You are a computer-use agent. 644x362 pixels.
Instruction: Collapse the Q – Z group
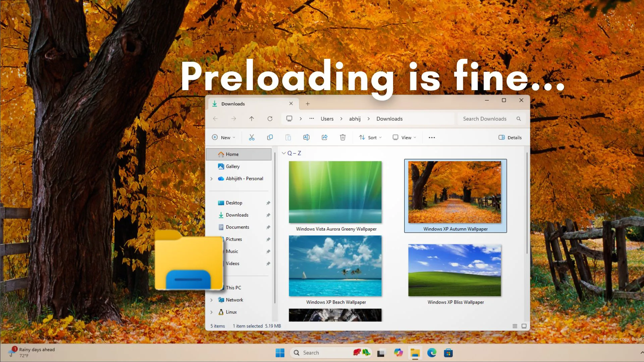click(284, 153)
